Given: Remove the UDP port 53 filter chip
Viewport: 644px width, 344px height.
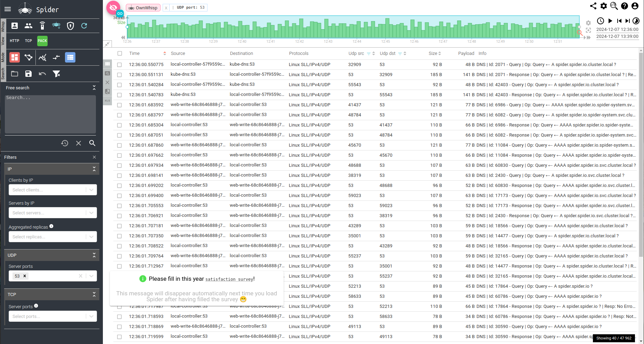Looking at the screenshot, I should click(x=166, y=8).
